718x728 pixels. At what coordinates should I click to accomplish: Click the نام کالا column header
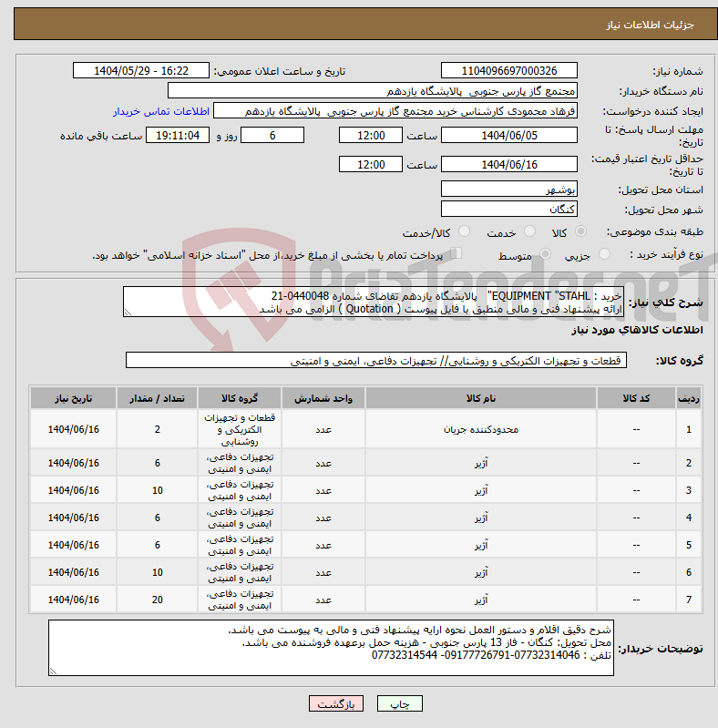click(481, 398)
